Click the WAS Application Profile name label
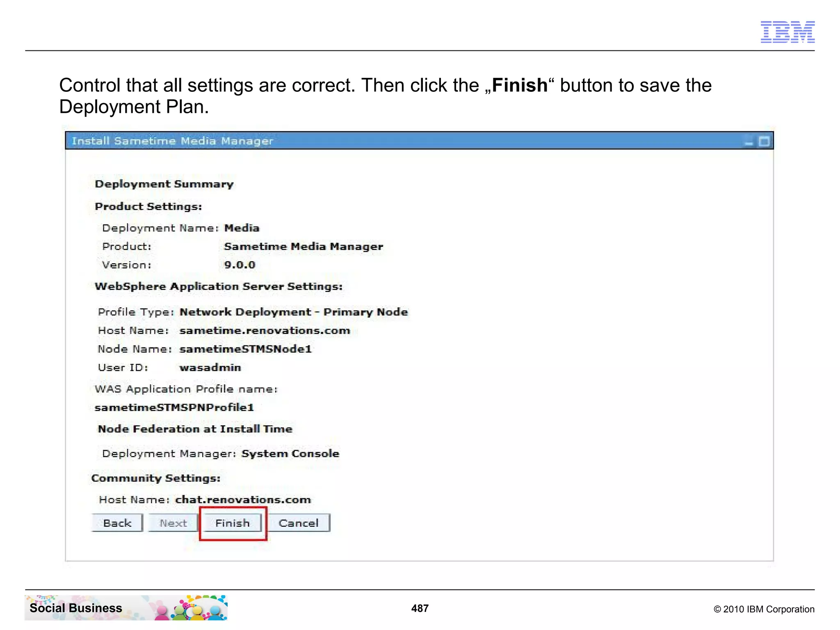The width and height of the screenshot is (840, 630). point(186,389)
